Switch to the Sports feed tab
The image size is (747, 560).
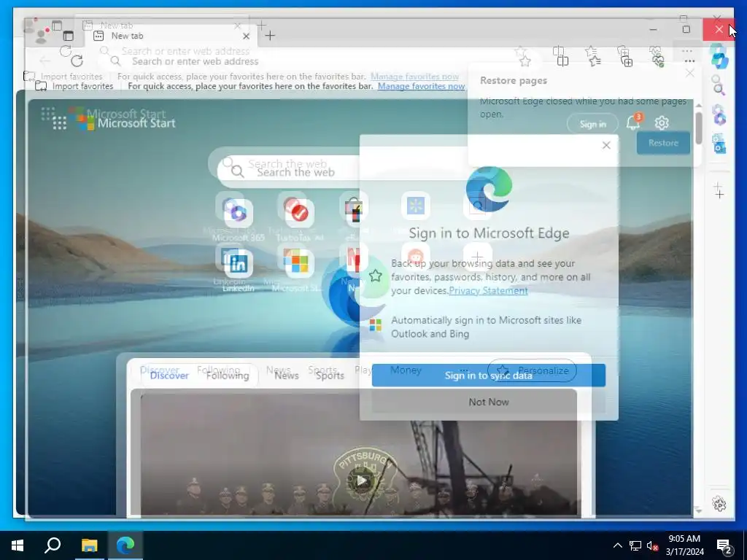[330, 376]
